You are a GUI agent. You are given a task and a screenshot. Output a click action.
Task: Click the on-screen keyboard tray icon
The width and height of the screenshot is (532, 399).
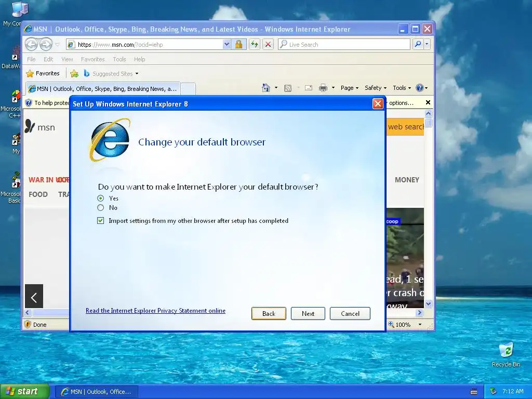[x=474, y=392]
